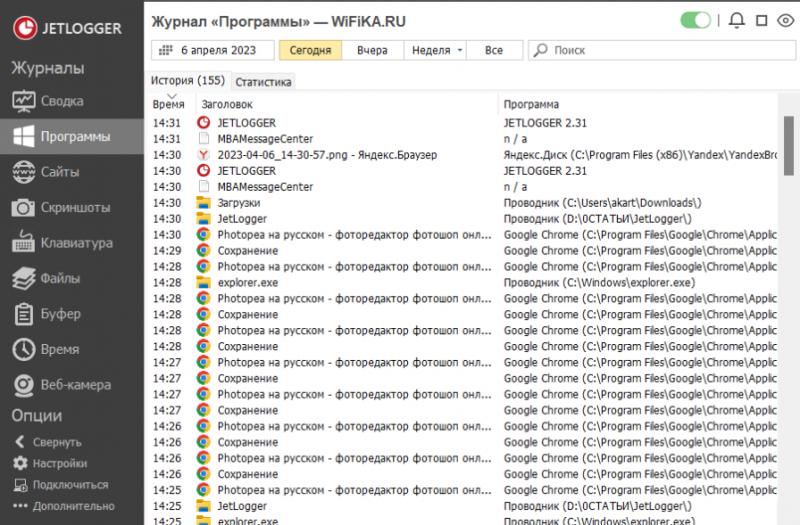Click the Chrome icon in 14:29 Сохранение row
Viewport: 800px width, 525px height.
click(x=204, y=251)
